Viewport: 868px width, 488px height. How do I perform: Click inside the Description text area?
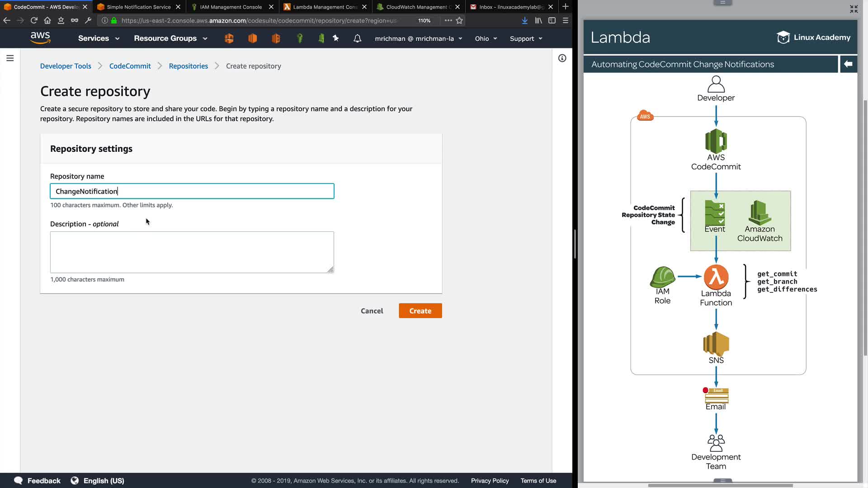click(x=192, y=252)
